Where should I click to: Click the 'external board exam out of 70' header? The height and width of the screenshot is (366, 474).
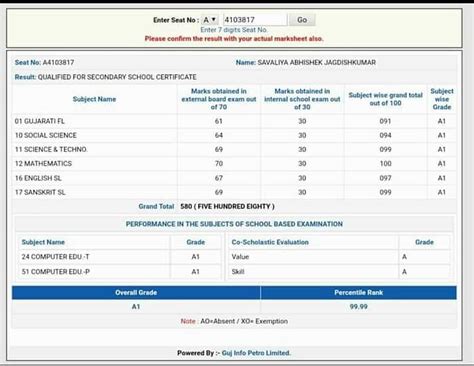click(219, 99)
